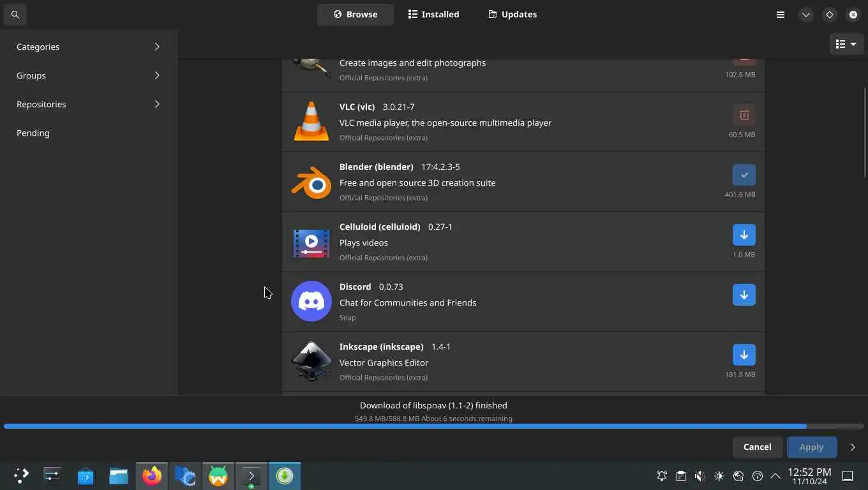Click version 3.0.21-7 next to VLC
The height and width of the screenshot is (490, 868).
[x=398, y=107]
